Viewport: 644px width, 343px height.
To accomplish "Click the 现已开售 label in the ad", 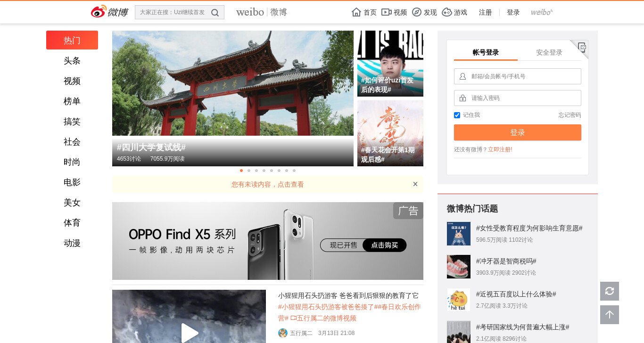I will pos(343,245).
